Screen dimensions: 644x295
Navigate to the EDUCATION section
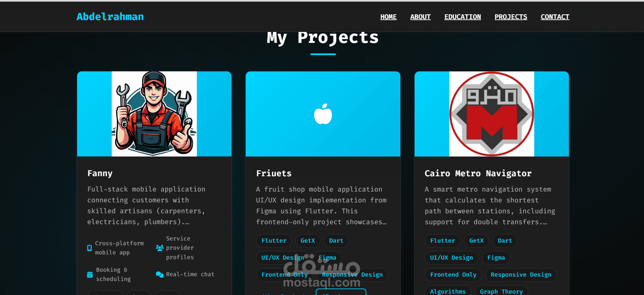click(463, 17)
